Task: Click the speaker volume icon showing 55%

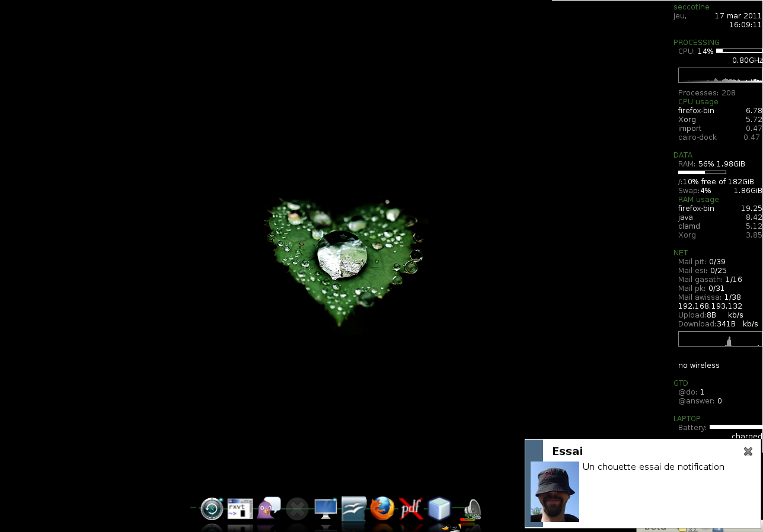Action: [471, 509]
